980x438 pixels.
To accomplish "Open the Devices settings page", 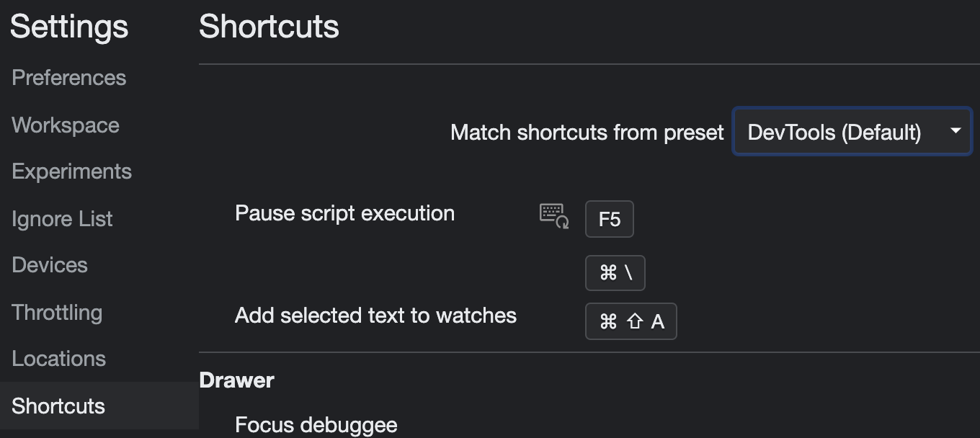I will pos(50,265).
